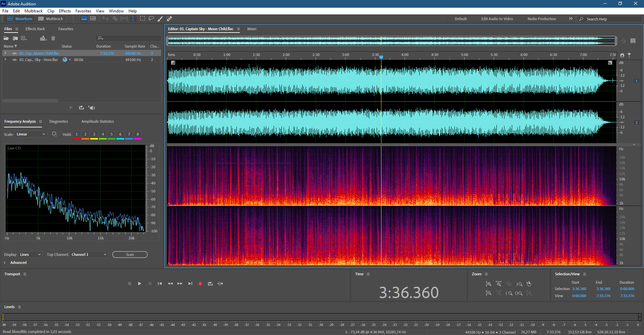Select the Razor tool

(x=115, y=18)
